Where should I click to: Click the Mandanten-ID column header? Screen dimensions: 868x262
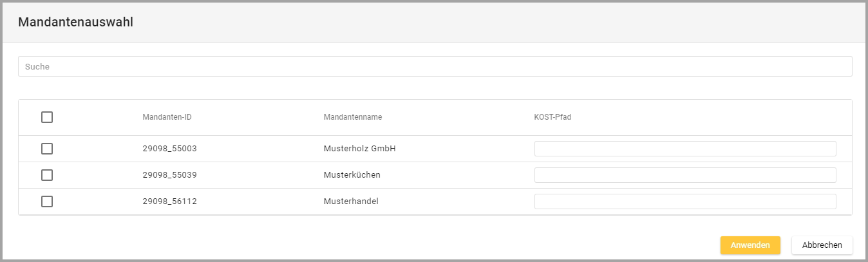click(x=167, y=117)
